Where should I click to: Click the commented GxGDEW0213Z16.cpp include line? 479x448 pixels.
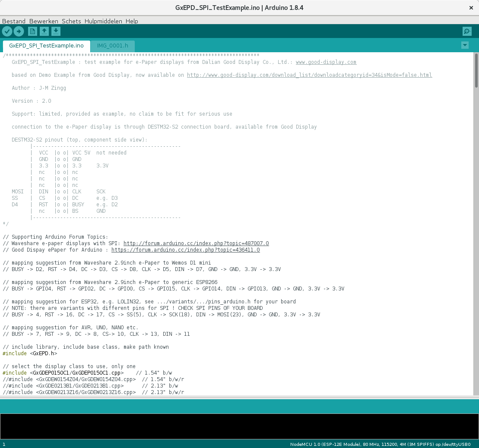93,392
